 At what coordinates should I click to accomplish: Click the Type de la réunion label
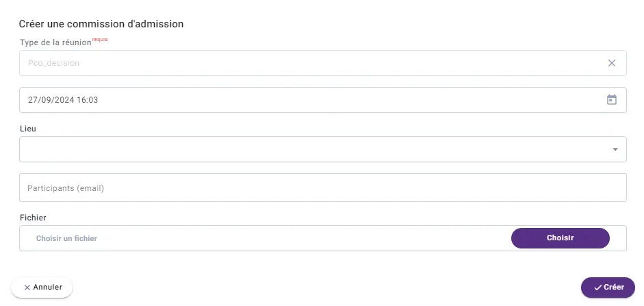(55, 42)
